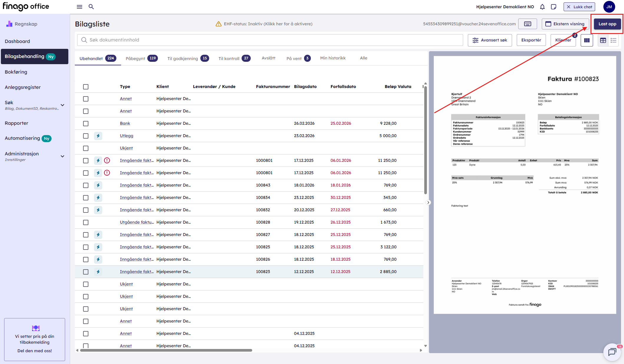Select checkbox for invoice 100823 row

point(86,272)
